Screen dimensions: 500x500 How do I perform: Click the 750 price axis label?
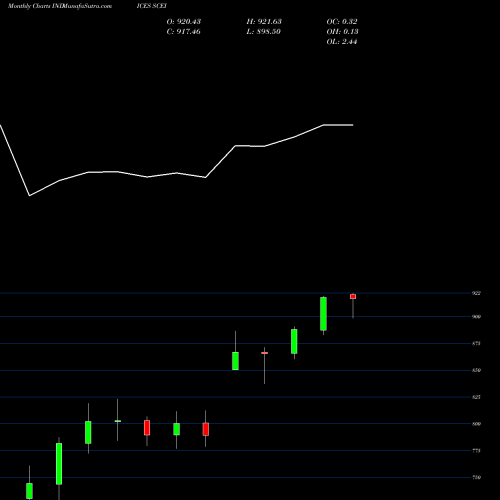(x=476, y=478)
